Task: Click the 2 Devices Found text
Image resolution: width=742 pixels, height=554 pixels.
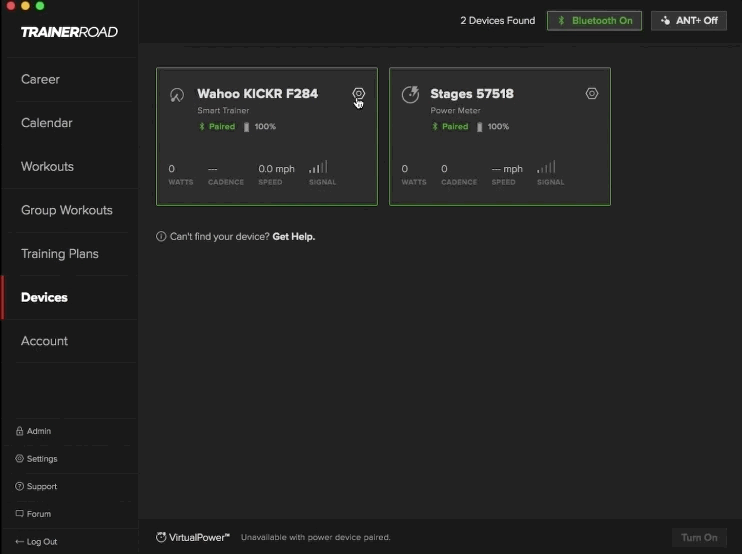Action: (x=498, y=21)
